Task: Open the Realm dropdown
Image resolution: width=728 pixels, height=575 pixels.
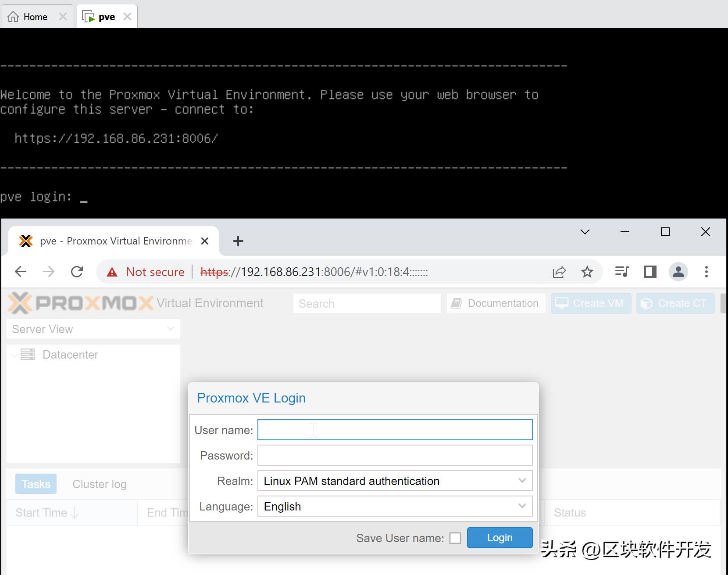Action: pos(521,481)
